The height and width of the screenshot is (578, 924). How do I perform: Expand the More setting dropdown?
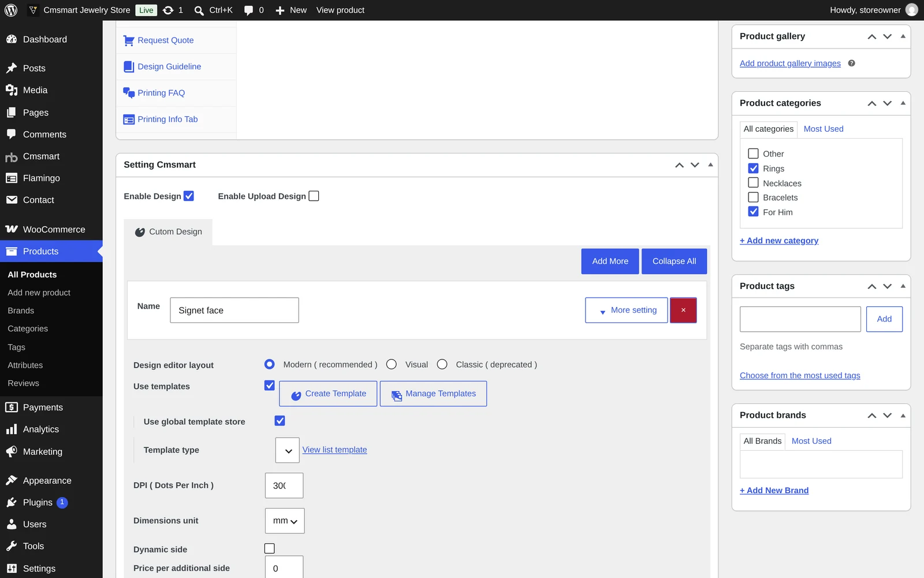pos(627,310)
